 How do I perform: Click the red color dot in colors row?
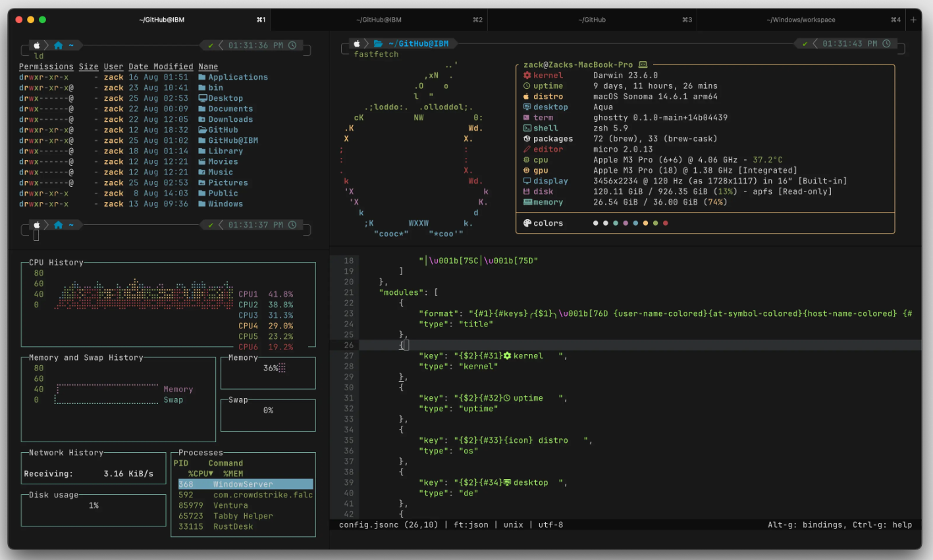(x=665, y=223)
